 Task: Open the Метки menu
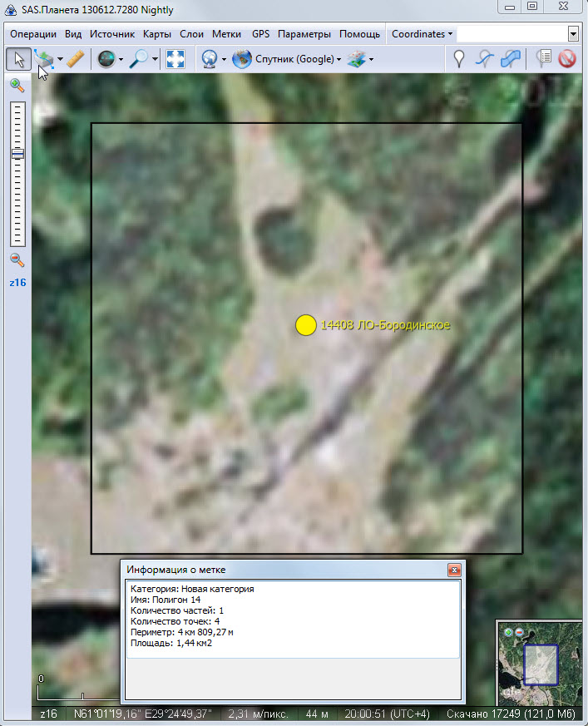tap(226, 34)
